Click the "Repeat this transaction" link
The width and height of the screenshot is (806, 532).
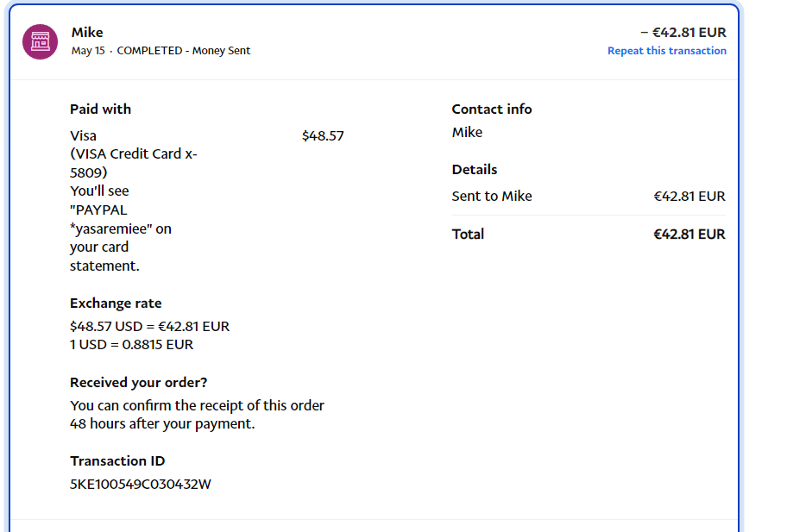click(x=666, y=51)
